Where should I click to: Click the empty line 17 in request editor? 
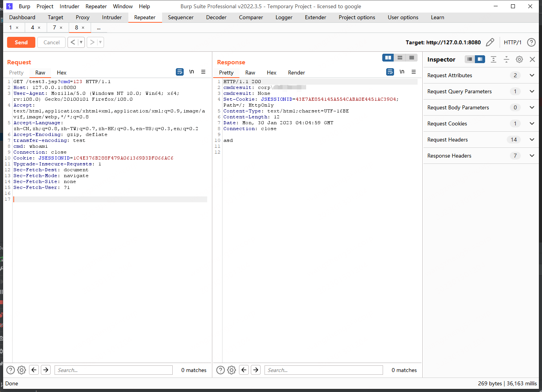(x=110, y=199)
